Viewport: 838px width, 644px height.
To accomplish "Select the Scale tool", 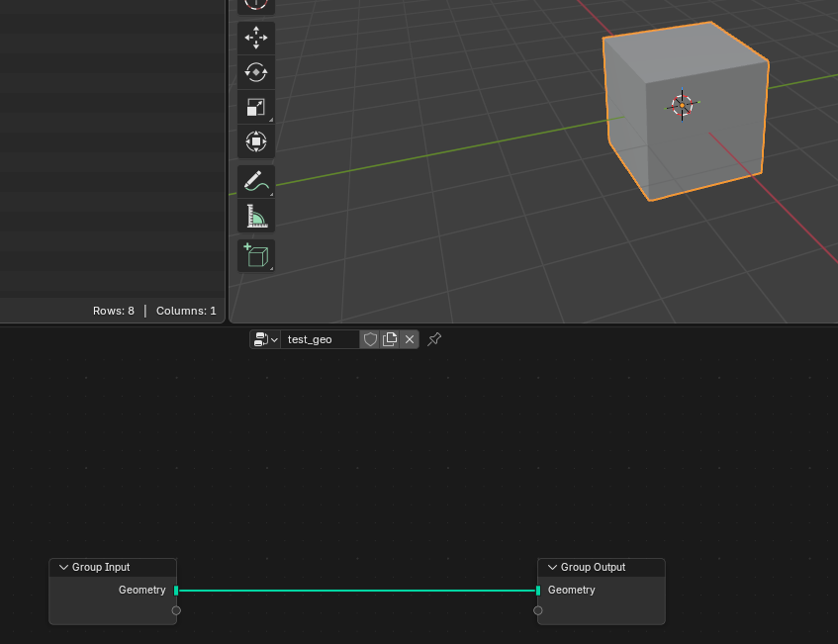I will pos(256,107).
